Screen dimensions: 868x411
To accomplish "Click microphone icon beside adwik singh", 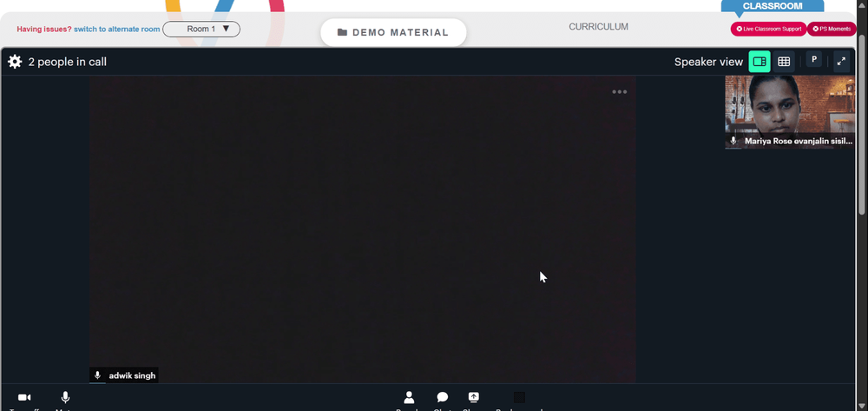I will (x=97, y=375).
